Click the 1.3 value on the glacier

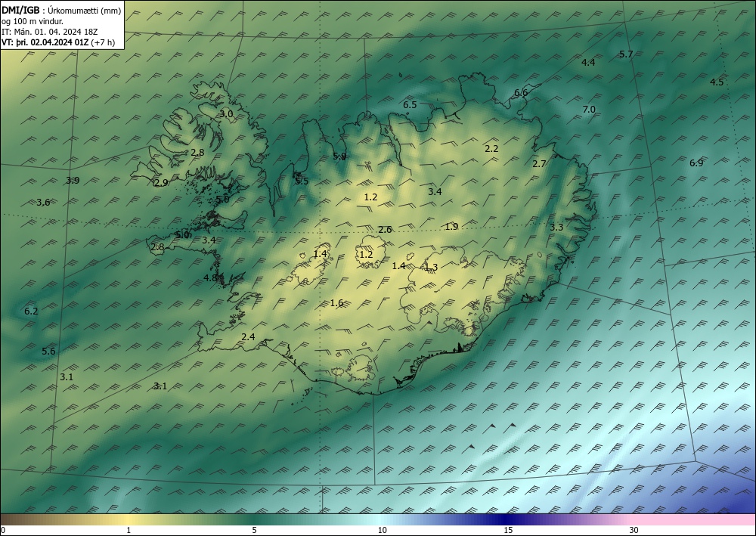coord(431,268)
